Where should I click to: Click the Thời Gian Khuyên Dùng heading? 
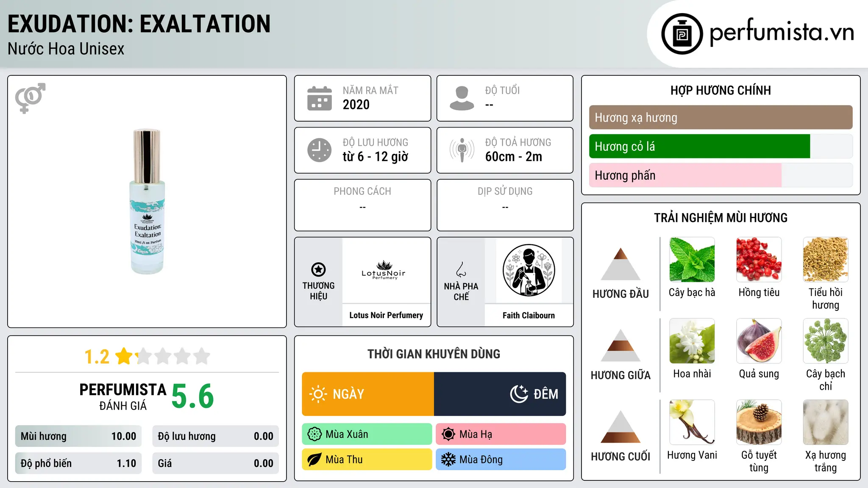434,354
